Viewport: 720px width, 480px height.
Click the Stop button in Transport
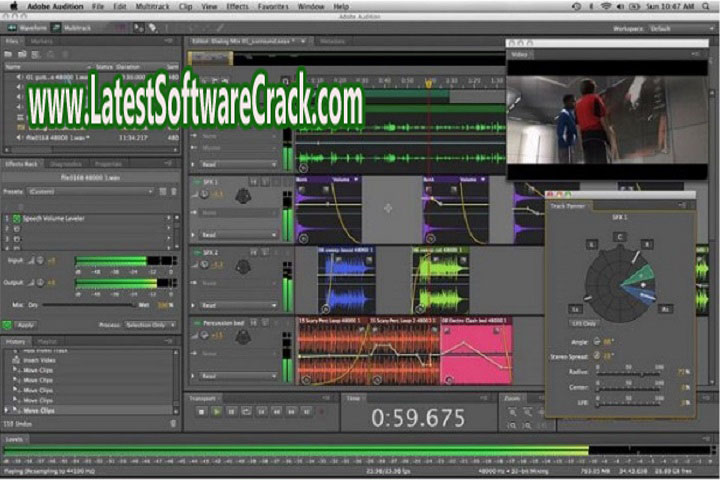201,412
